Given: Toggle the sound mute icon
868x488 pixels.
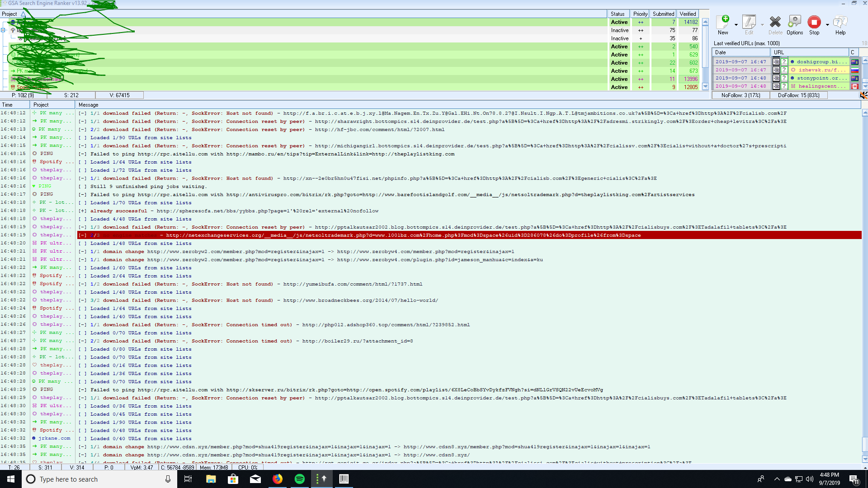Looking at the screenshot, I should (x=863, y=95).
